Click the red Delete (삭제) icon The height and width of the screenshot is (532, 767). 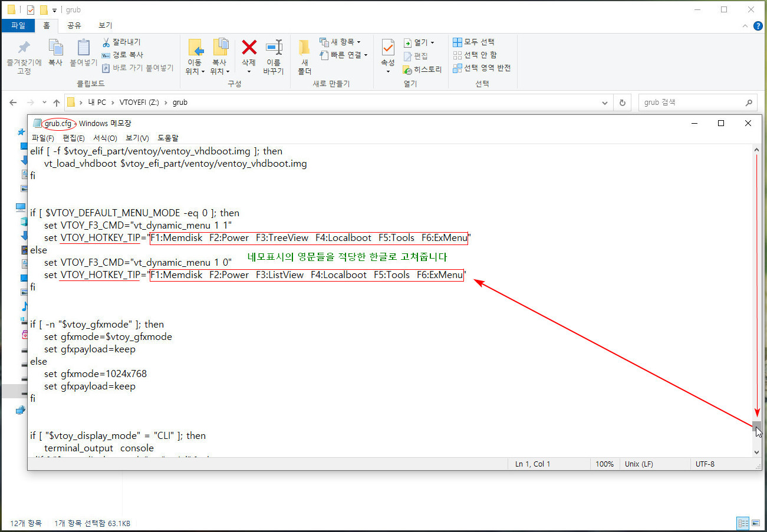pyautogui.click(x=249, y=48)
